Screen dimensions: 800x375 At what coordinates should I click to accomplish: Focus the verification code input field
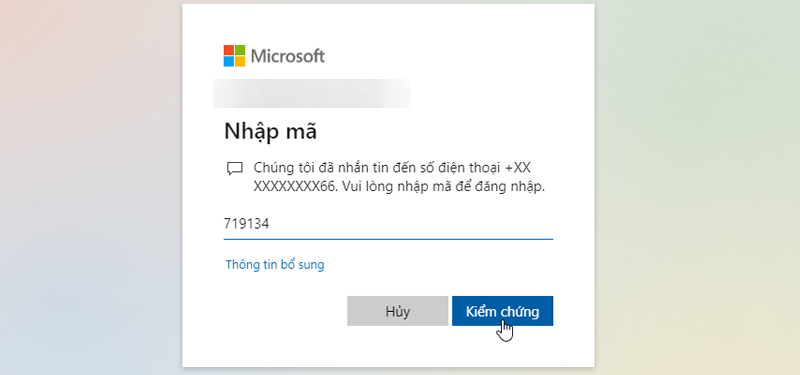point(388,224)
